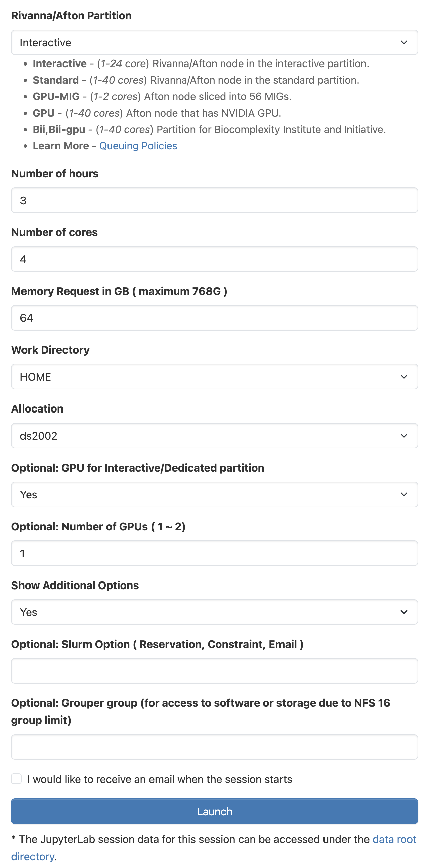
Task: Click the chevron on the Work Directory field
Action: (404, 377)
